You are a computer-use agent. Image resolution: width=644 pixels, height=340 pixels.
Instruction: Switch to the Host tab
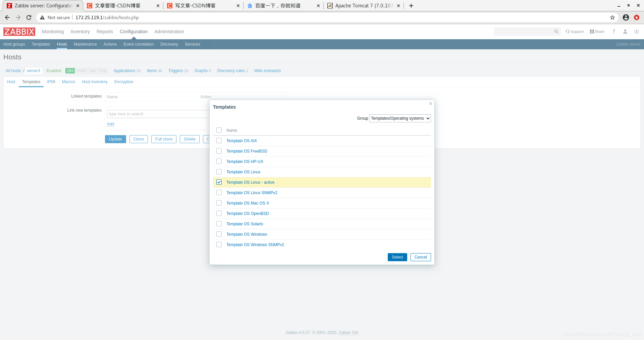(11, 82)
